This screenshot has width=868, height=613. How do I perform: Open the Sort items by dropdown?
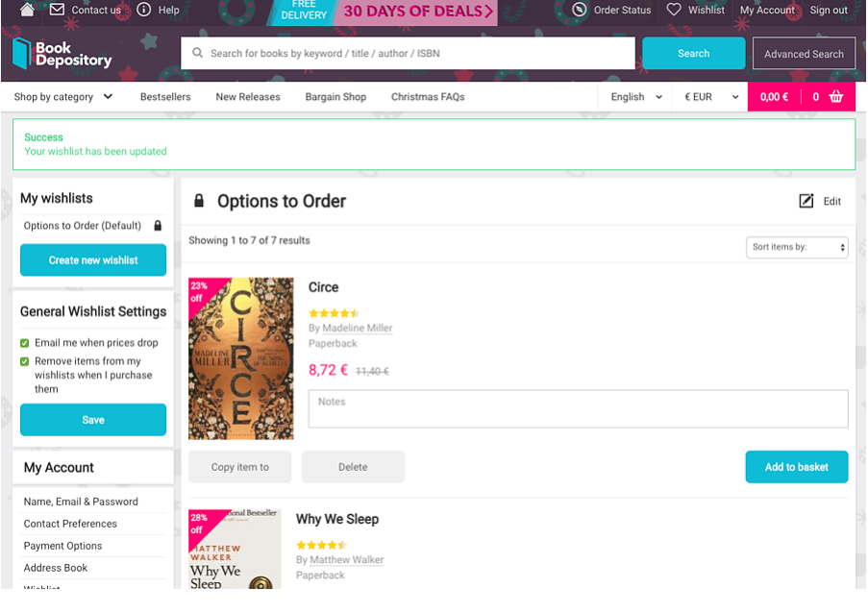pos(797,247)
